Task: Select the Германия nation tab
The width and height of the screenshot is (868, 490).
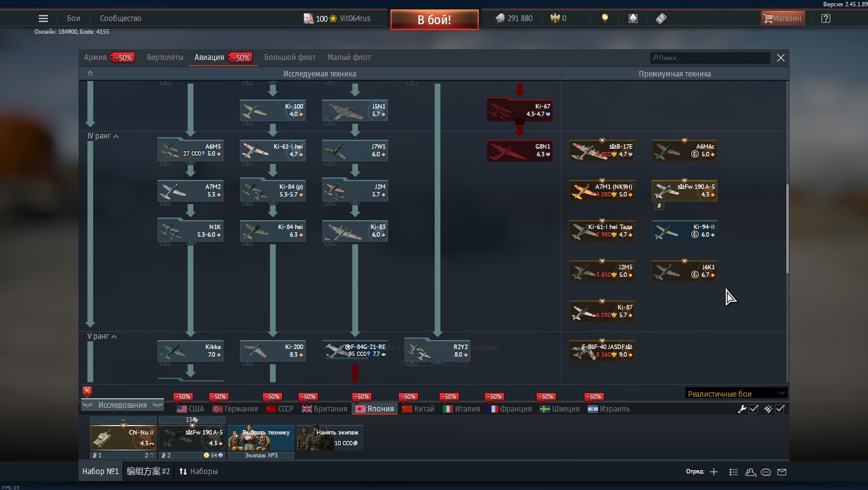Action: [x=236, y=409]
